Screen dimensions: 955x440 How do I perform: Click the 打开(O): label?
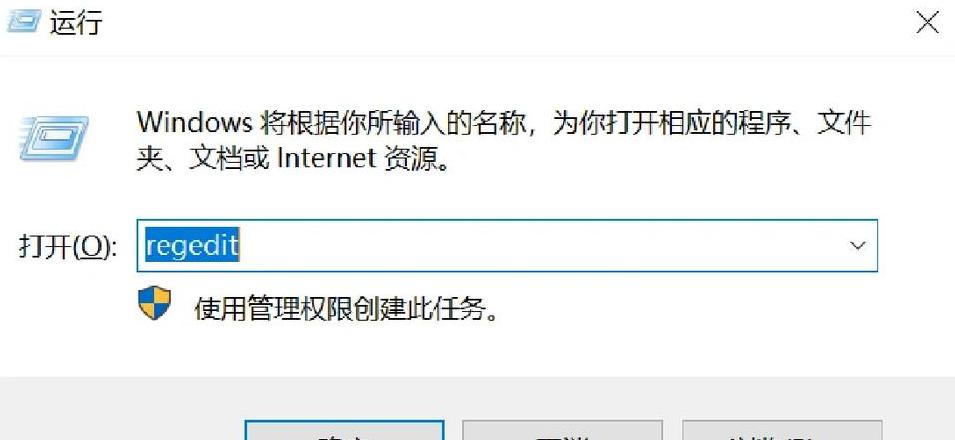tap(68, 247)
